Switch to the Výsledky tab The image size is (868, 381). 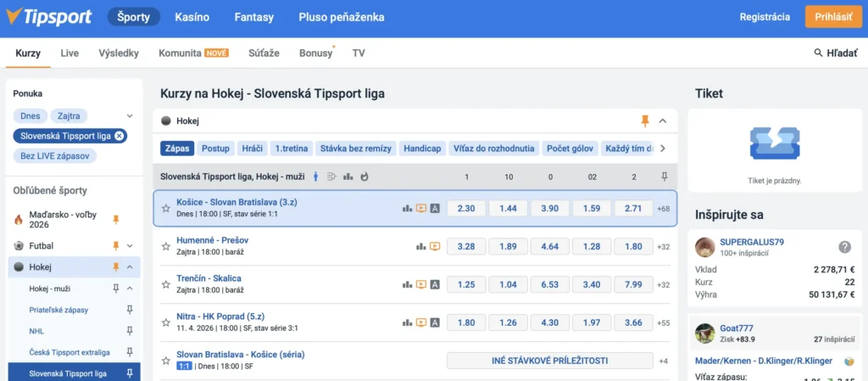click(x=119, y=53)
